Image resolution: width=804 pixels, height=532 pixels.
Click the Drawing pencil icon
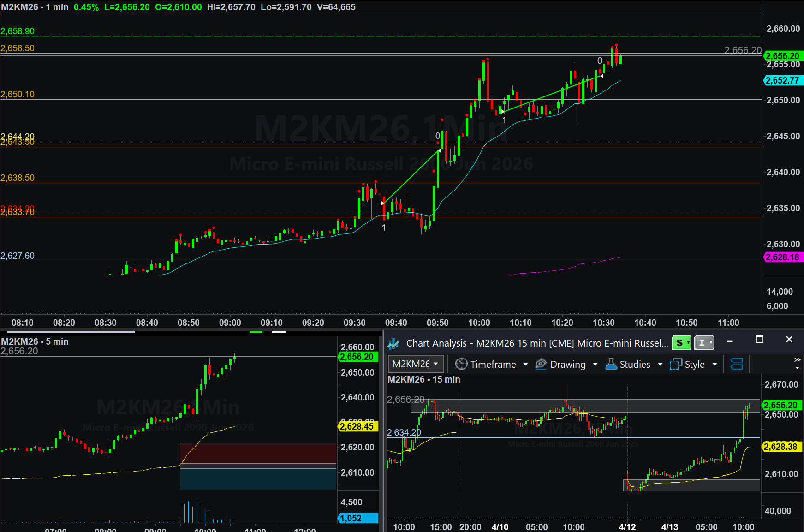[x=541, y=364]
